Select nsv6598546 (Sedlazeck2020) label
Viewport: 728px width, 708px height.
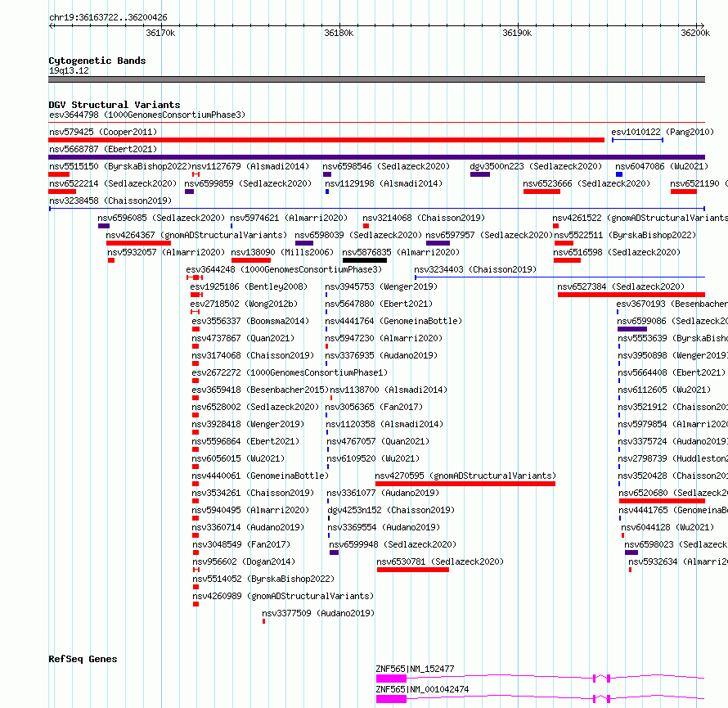386,166
